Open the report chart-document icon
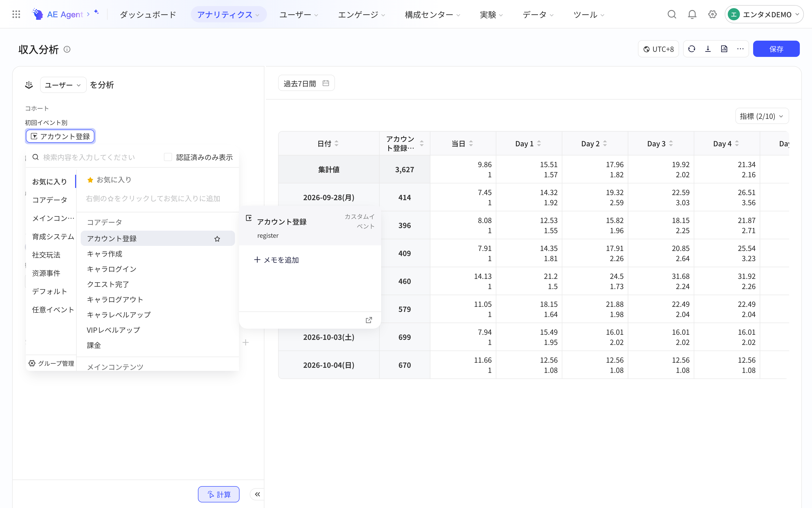Image resolution: width=812 pixels, height=508 pixels. coord(724,49)
